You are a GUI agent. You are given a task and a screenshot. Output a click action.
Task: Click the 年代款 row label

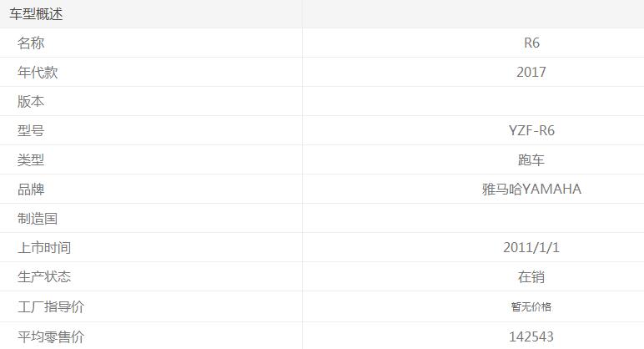point(38,73)
